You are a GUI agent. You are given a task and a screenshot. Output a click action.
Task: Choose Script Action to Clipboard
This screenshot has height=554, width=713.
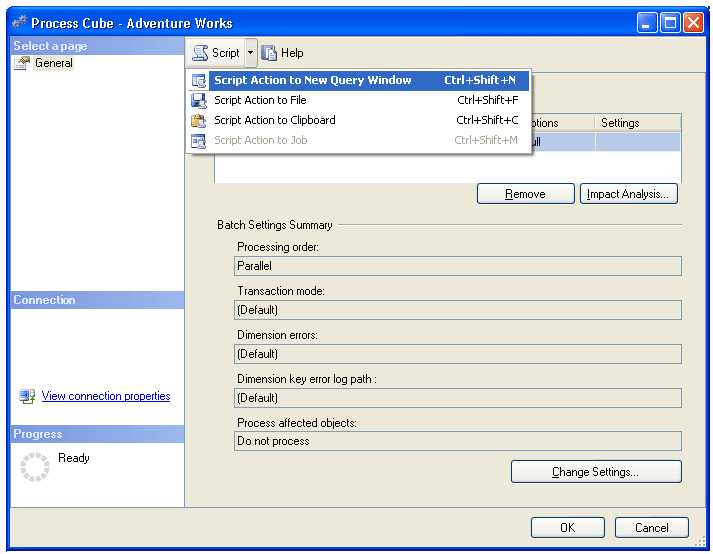coord(359,121)
